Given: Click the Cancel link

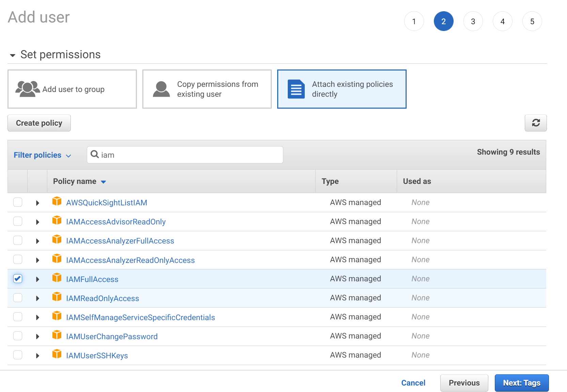Looking at the screenshot, I should [413, 383].
